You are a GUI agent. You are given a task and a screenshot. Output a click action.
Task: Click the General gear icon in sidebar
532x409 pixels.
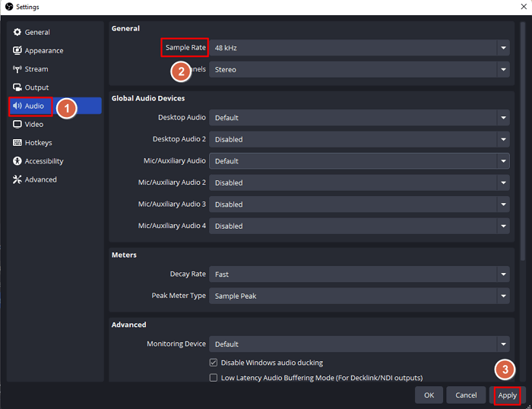pyautogui.click(x=17, y=32)
